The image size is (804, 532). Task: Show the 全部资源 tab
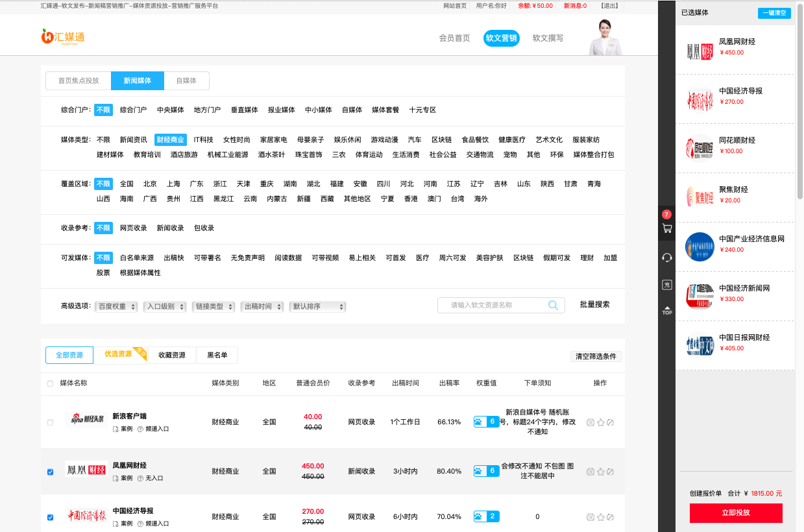click(x=69, y=355)
